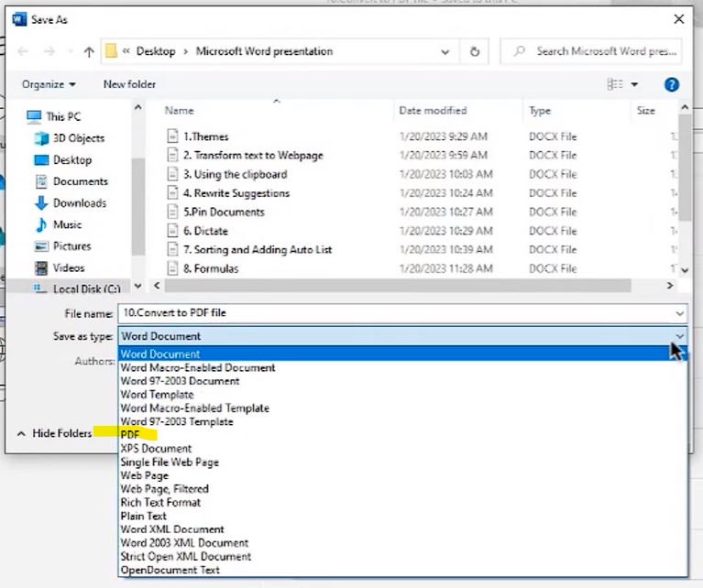Choose Word Macro-Enabled Template type
Viewport: 703px width, 588px height.
point(402,408)
